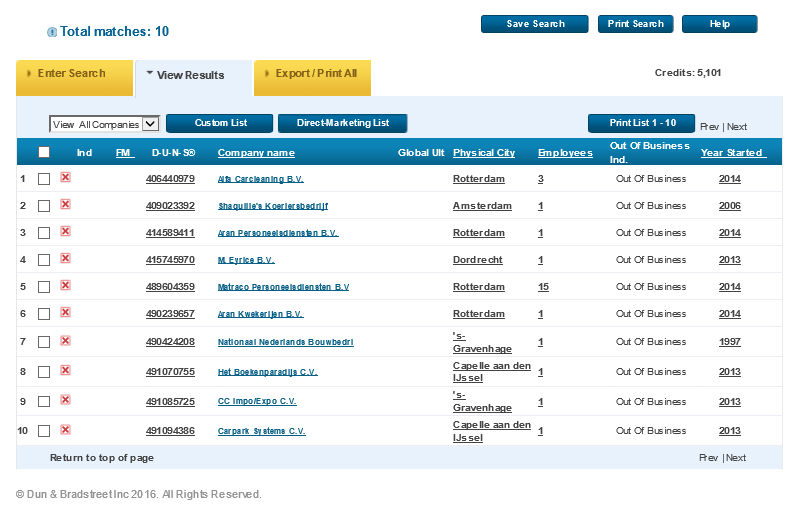This screenshot has height=505, width=796.
Task: Open Nationaal Nederlands Bouwbedri company link
Action: tap(285, 342)
